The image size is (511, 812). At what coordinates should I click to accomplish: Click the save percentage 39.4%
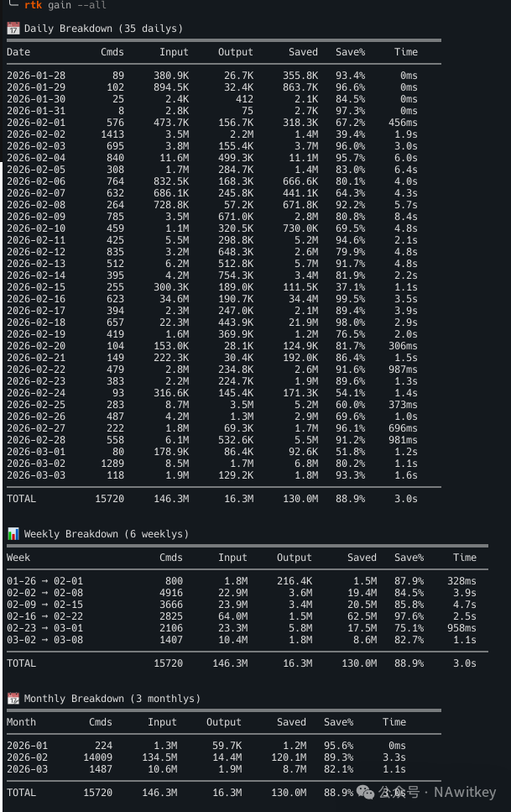(x=351, y=134)
